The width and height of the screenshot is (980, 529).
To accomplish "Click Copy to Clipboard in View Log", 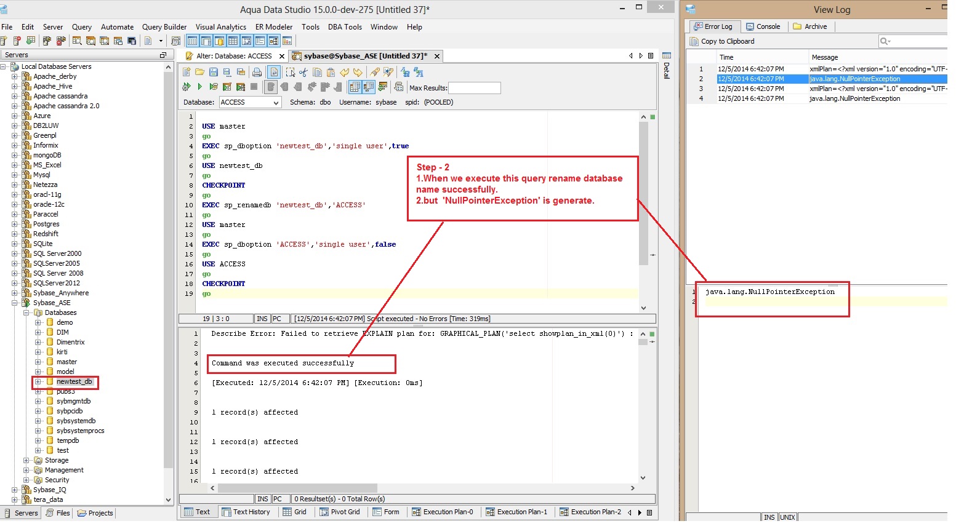I will pos(721,41).
